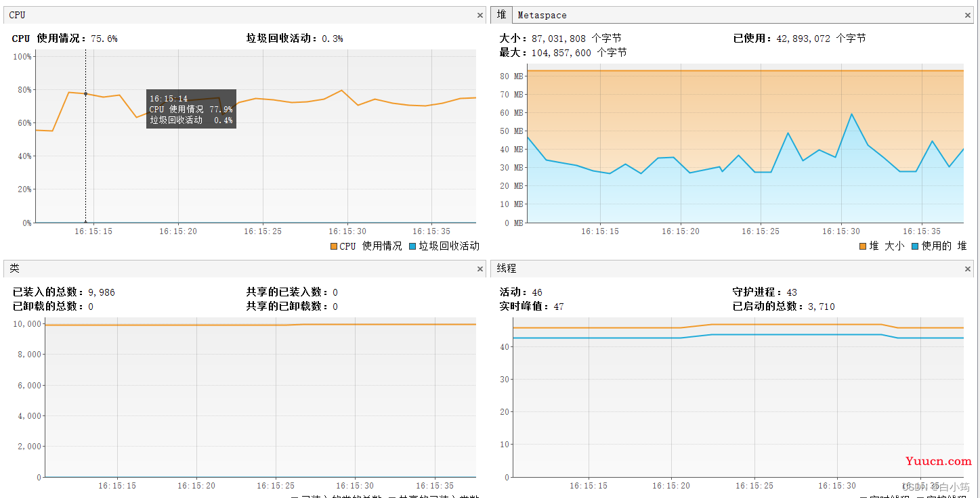Click the 50 MB label on the heap axis
Image resolution: width=980 pixels, height=498 pixels.
(x=511, y=131)
